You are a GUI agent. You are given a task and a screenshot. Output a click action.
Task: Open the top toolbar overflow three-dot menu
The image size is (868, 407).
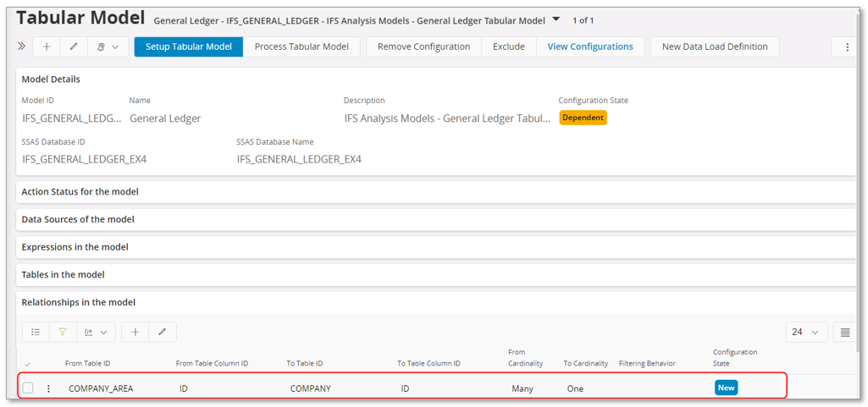(847, 47)
